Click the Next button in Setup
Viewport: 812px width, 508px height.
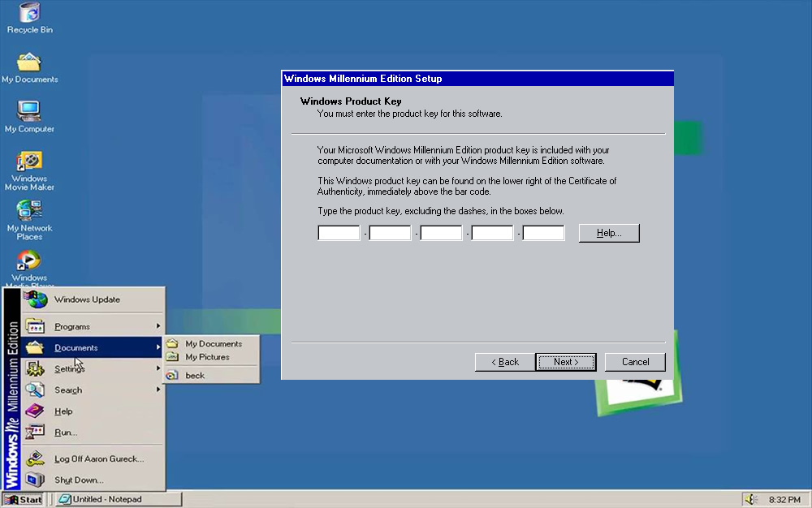(566, 362)
